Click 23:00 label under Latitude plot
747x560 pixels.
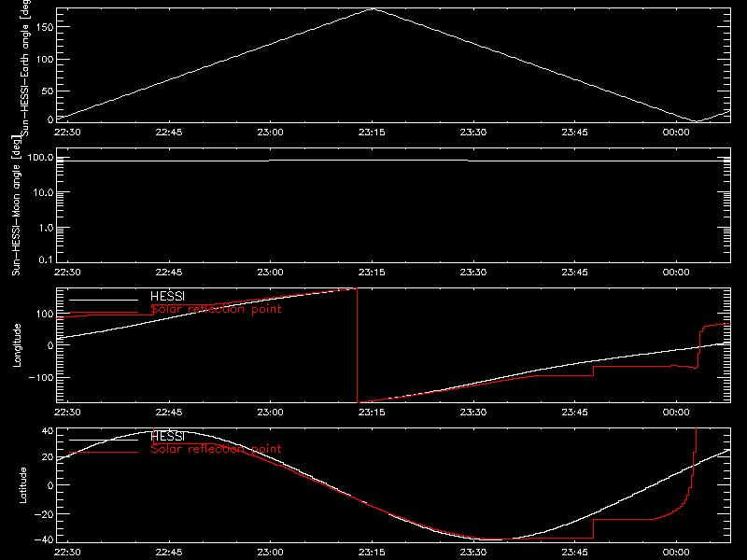click(270, 553)
